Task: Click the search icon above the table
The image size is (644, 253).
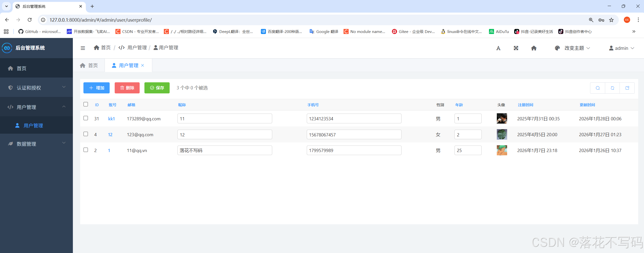Action: coord(598,88)
